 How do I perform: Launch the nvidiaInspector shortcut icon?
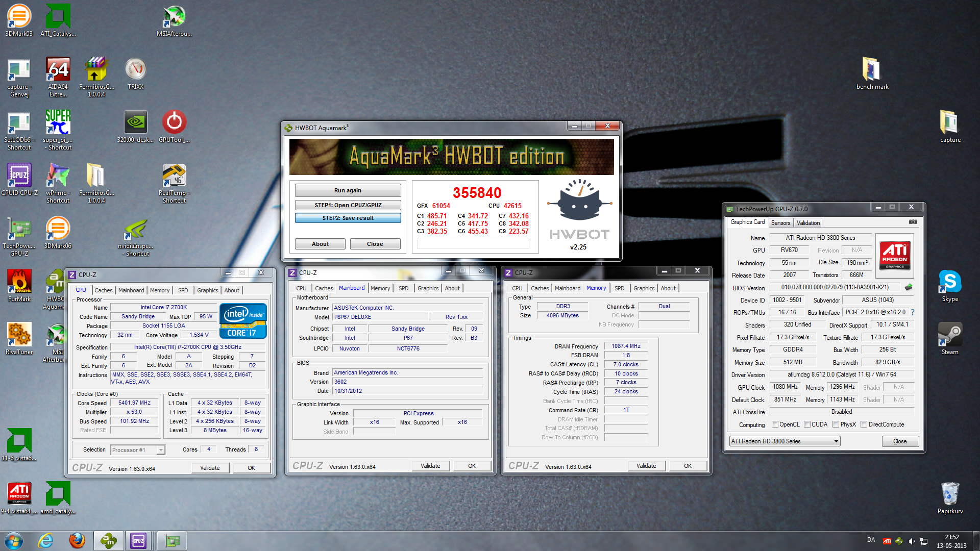point(135,236)
